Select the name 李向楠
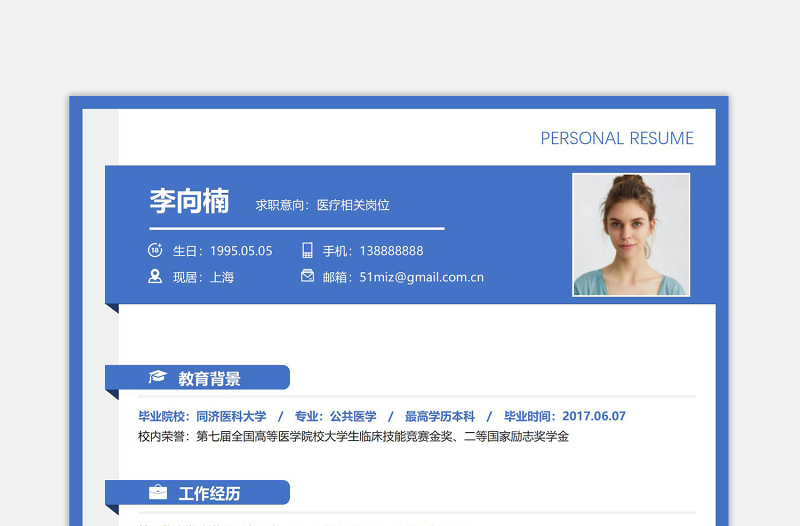Image resolution: width=800 pixels, height=526 pixels. (x=189, y=201)
